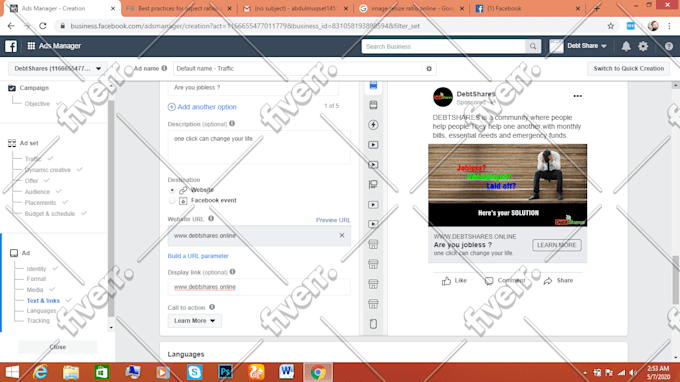680x382 pixels.
Task: Go to Budget & schedule section
Action: pyautogui.click(x=50, y=213)
